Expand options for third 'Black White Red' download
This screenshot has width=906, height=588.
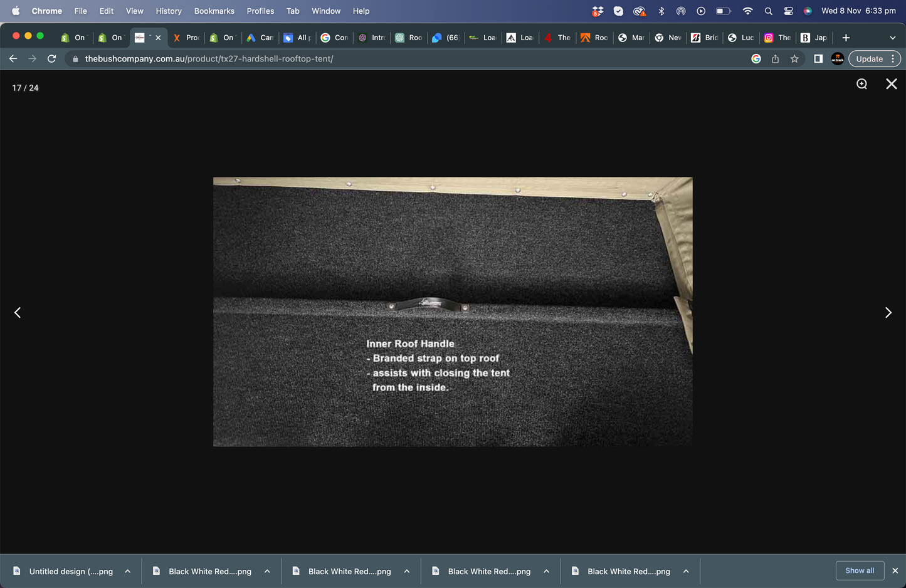pyautogui.click(x=546, y=571)
